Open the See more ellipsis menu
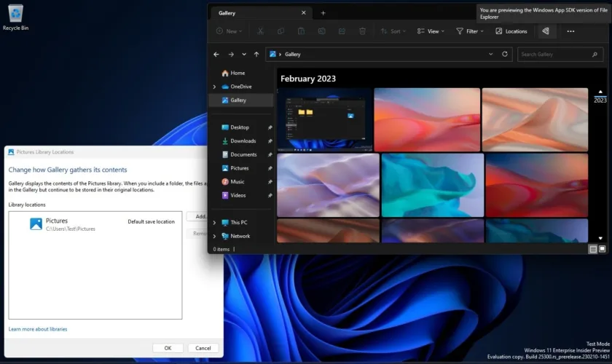Screen dimensions: 612x364 (570, 31)
